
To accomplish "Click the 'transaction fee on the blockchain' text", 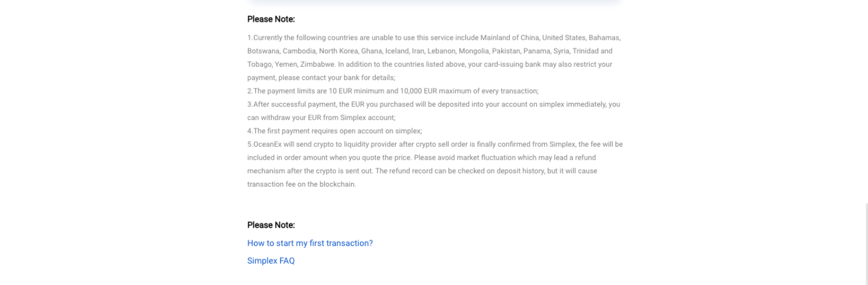I will (x=302, y=184).
